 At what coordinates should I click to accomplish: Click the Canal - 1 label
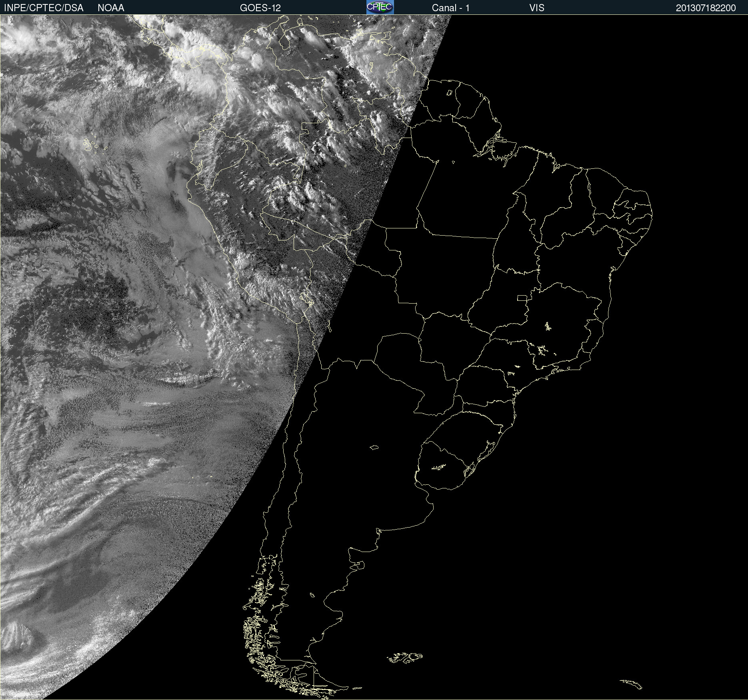tap(450, 8)
